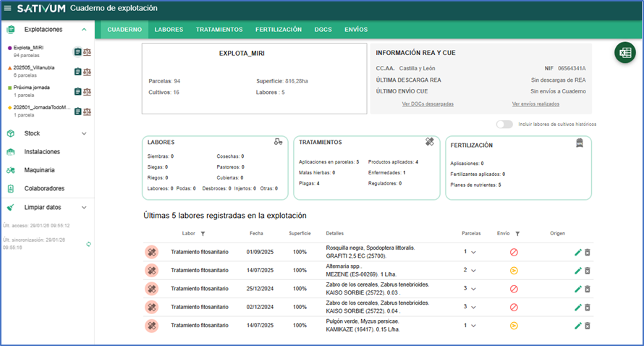Open the notebook icon for Explota_MIRI
Image resolution: width=644 pixels, height=346 pixels.
coord(77,51)
